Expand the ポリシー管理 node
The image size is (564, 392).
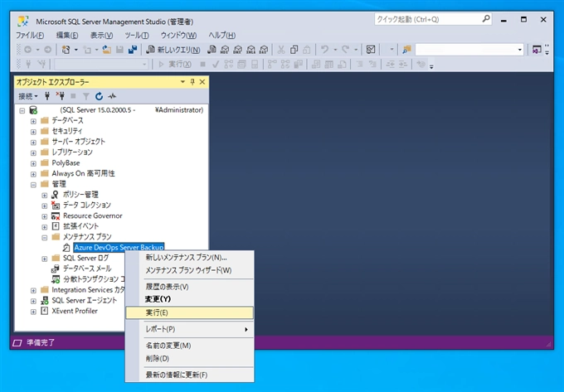(45, 196)
